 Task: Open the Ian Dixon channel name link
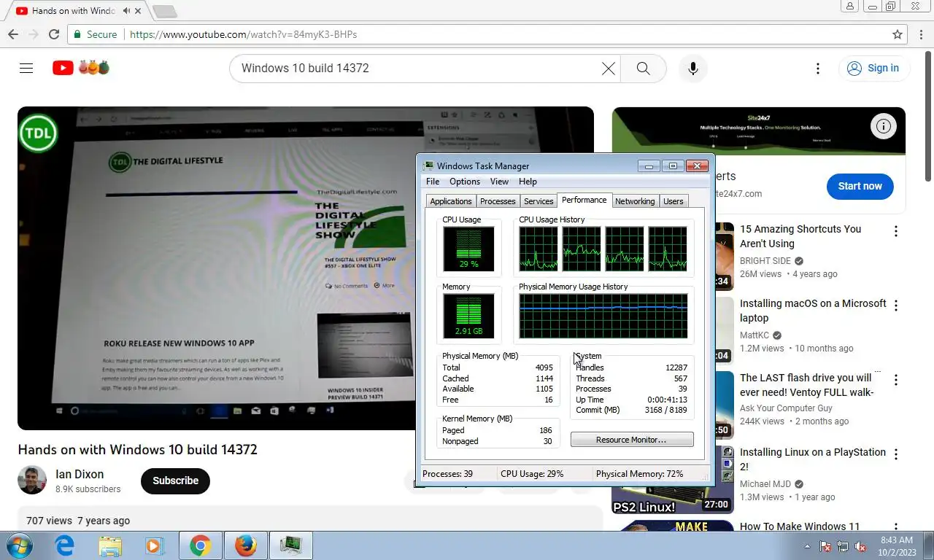pos(80,474)
